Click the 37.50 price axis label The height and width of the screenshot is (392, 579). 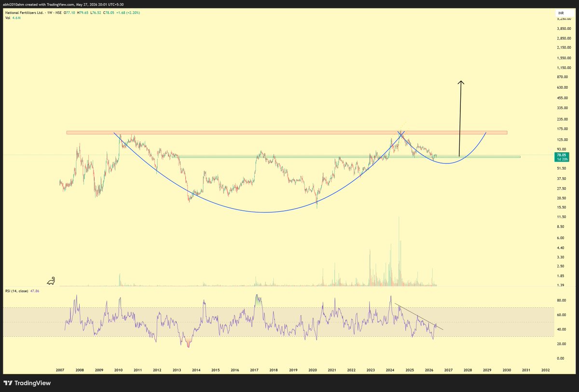pyautogui.click(x=562, y=178)
